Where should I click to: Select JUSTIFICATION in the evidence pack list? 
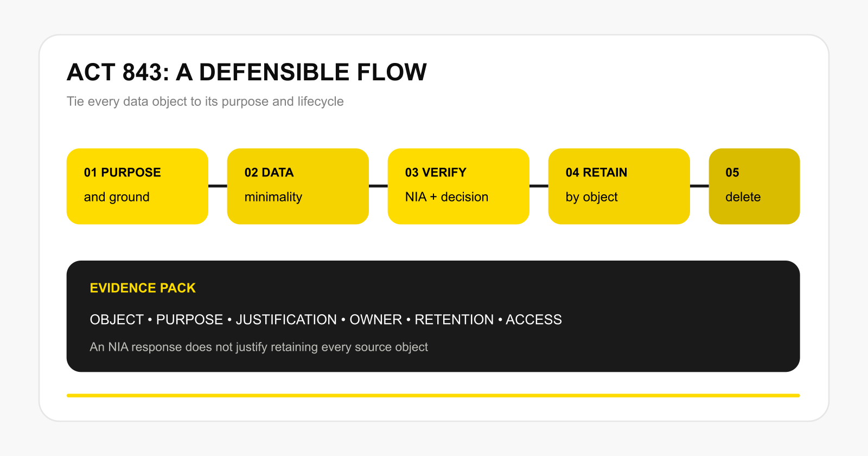point(286,319)
